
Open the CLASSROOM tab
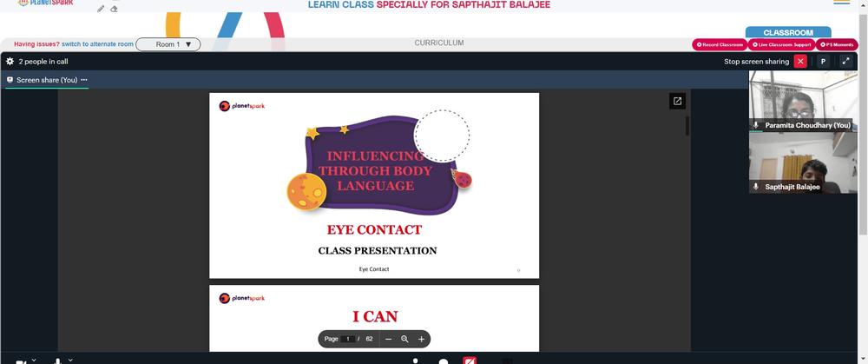(788, 33)
